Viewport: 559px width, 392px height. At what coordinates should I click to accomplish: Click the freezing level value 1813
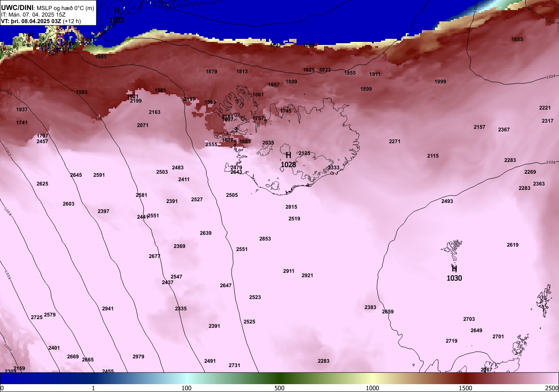tap(242, 72)
